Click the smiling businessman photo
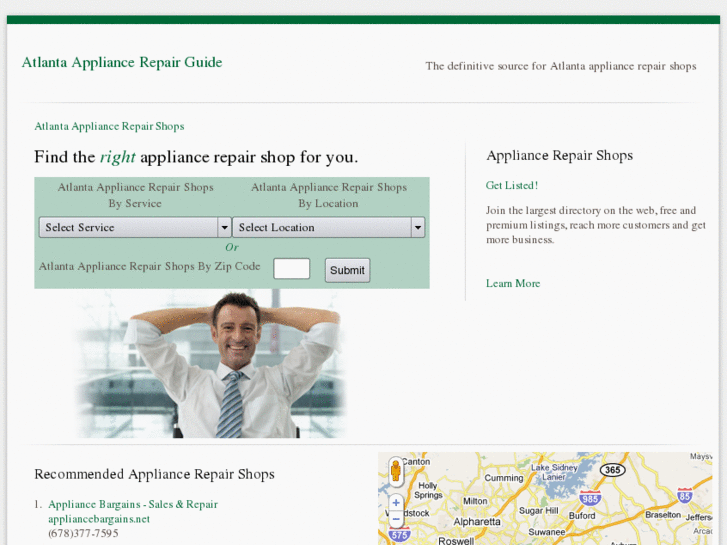The height and width of the screenshot is (545, 727). [x=211, y=364]
